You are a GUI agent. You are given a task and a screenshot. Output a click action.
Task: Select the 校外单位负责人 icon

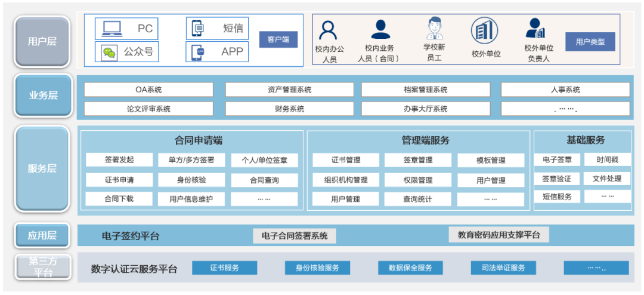[x=535, y=29]
